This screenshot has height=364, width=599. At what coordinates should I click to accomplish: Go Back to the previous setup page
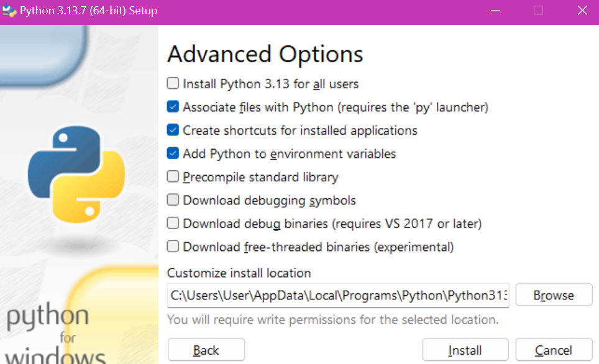point(206,350)
